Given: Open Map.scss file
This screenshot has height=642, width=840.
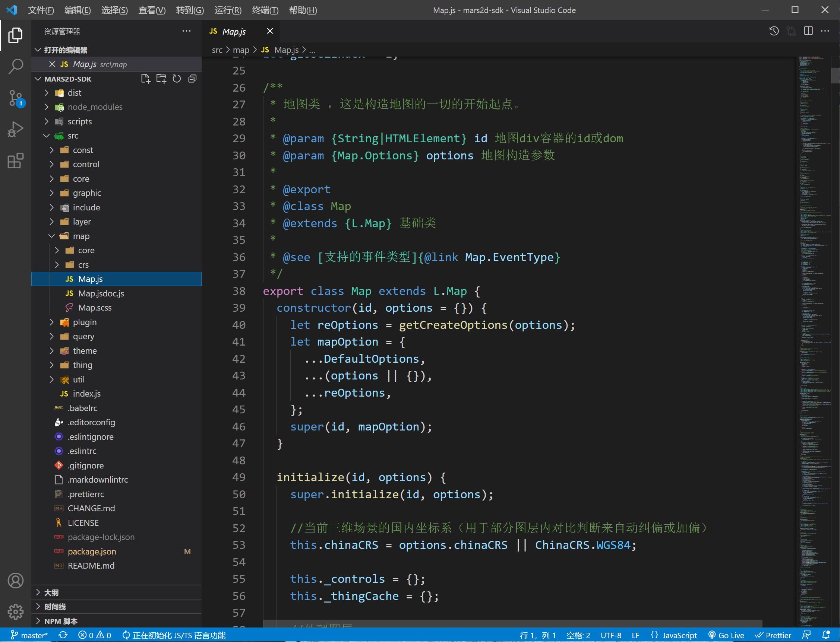Looking at the screenshot, I should click(x=117, y=308).
